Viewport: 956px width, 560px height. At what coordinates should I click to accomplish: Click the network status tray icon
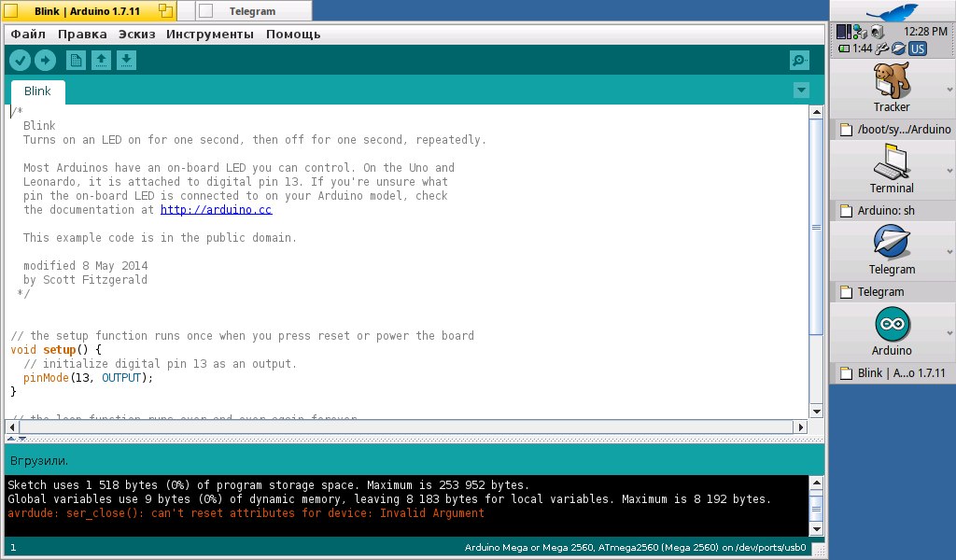(x=860, y=32)
